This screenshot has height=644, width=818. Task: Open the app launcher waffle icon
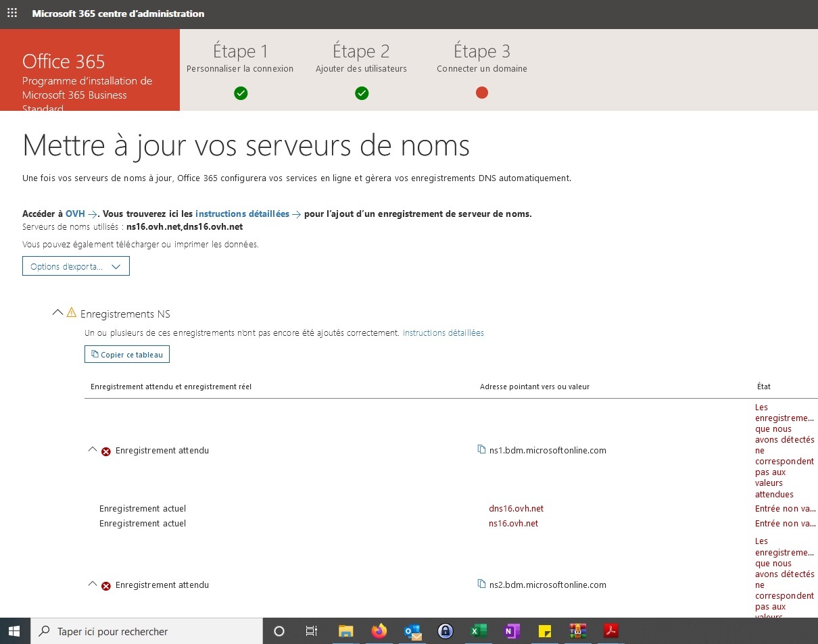point(12,14)
